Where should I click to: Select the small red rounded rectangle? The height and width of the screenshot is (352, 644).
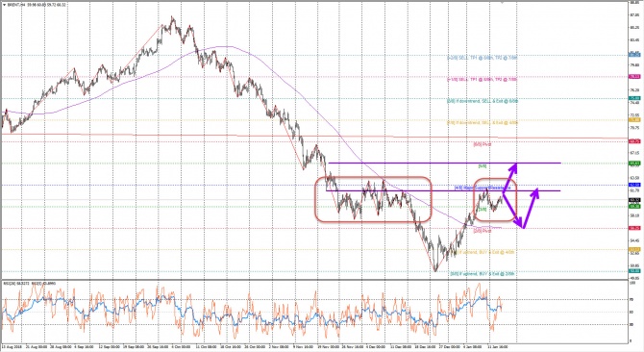[x=495, y=200]
